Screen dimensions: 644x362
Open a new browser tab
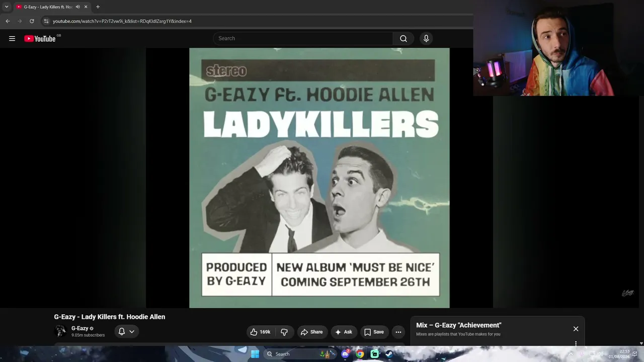click(98, 7)
